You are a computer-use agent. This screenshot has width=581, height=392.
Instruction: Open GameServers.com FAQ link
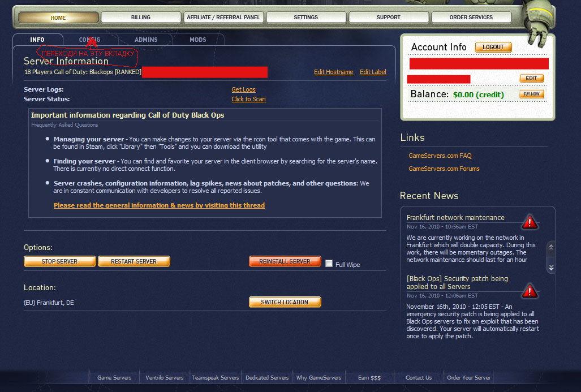point(440,156)
